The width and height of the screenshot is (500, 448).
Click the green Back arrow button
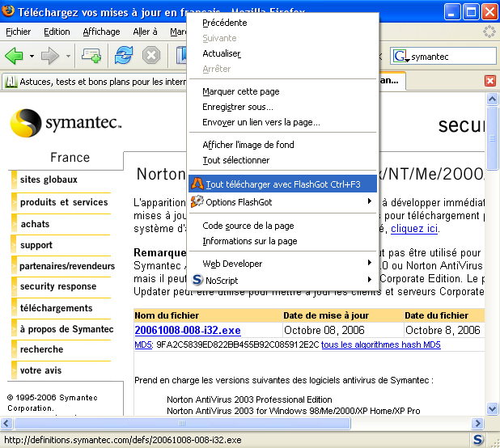click(x=14, y=56)
